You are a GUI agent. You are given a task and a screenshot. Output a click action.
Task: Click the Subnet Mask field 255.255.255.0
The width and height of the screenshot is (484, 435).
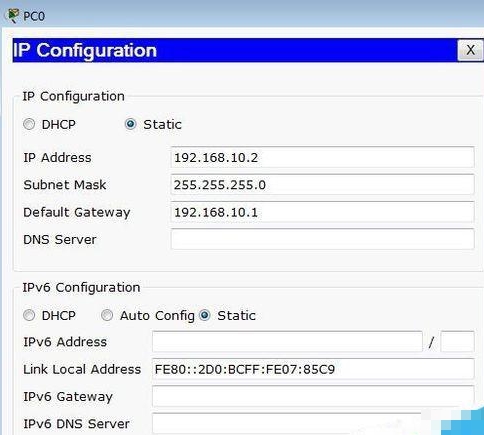pos(322,185)
